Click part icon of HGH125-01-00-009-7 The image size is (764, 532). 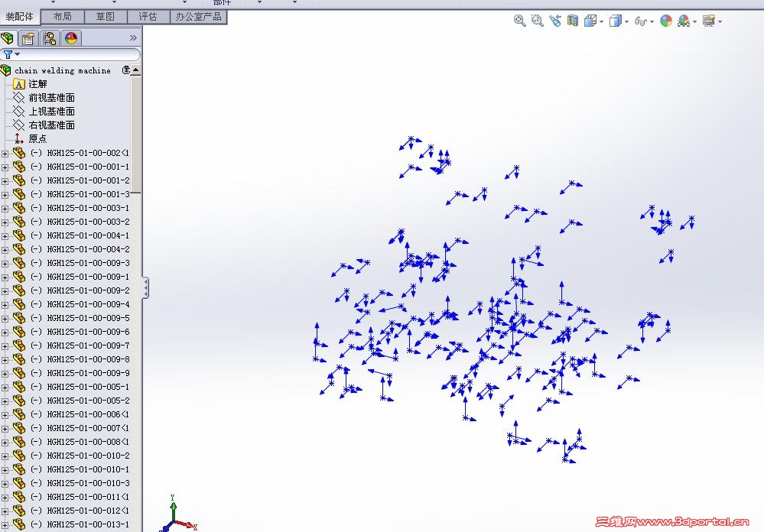[19, 345]
